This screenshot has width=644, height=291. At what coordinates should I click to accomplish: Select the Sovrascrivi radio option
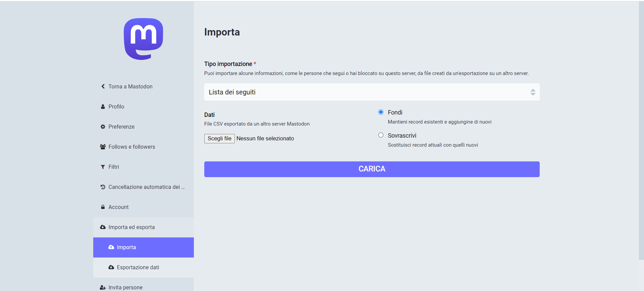[x=381, y=135]
